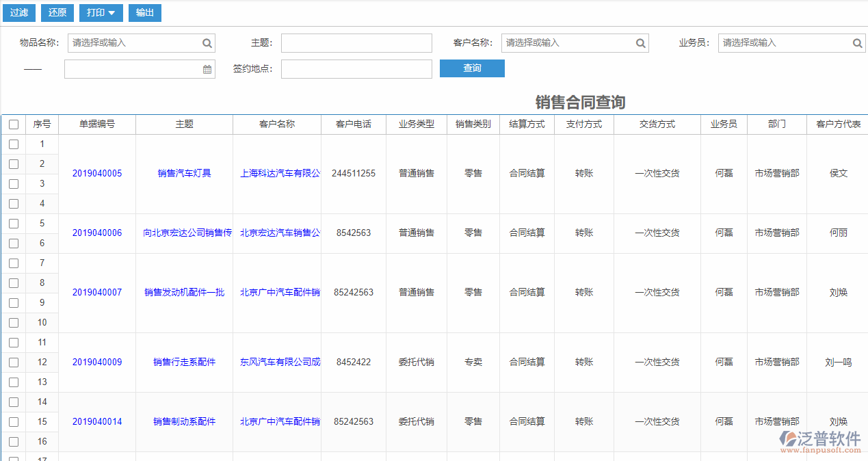Click the 还原 restore button
This screenshot has width=868, height=461.
(x=57, y=12)
